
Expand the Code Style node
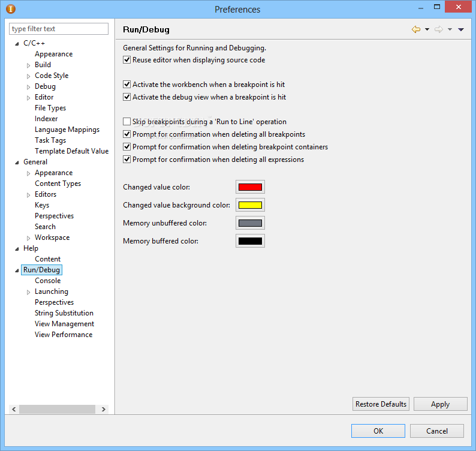click(x=28, y=76)
